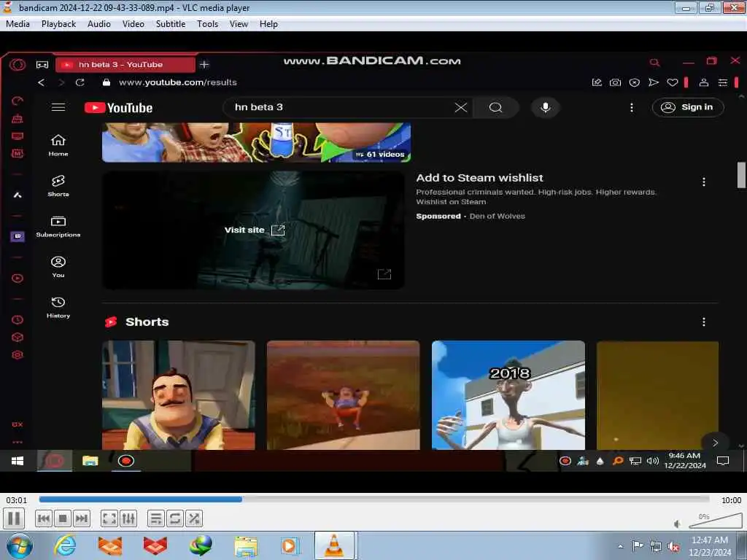Skip to previous media in VLC
This screenshot has width=747, height=560.
tap(44, 518)
